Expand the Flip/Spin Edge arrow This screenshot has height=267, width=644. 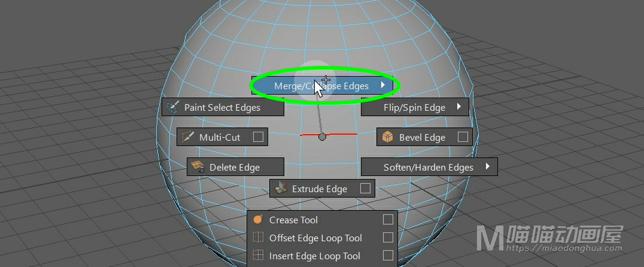click(459, 107)
